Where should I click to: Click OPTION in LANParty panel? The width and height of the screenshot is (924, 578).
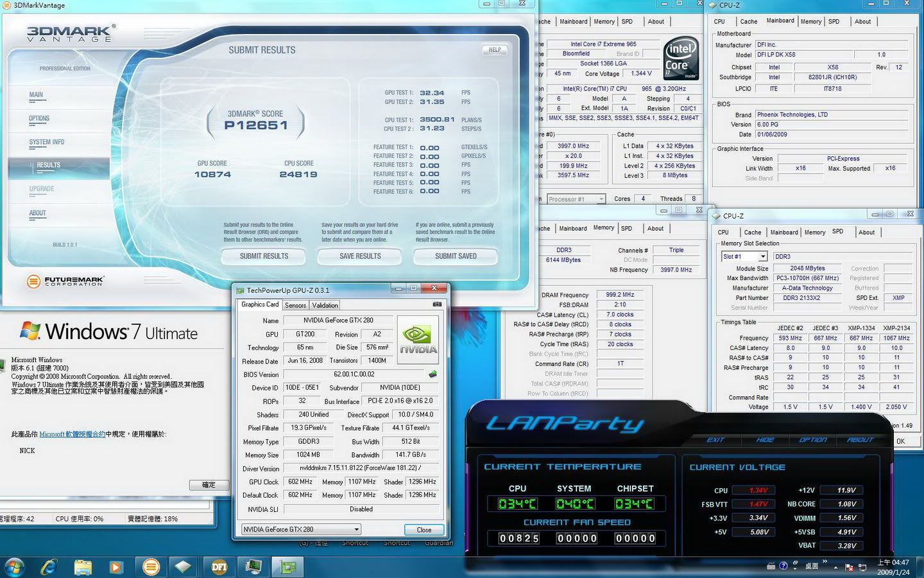tap(812, 440)
